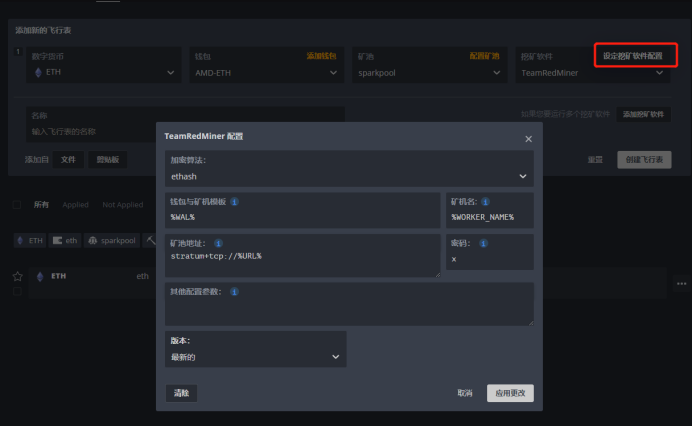Image resolution: width=692 pixels, height=426 pixels.
Task: Select the Not Applied filter tab
Action: [123, 205]
